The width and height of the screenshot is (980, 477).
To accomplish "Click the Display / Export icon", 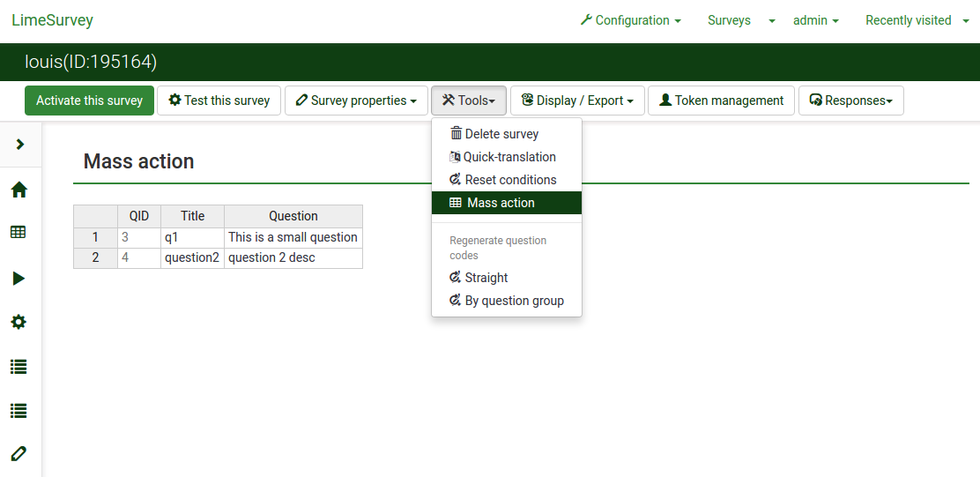I will click(528, 100).
